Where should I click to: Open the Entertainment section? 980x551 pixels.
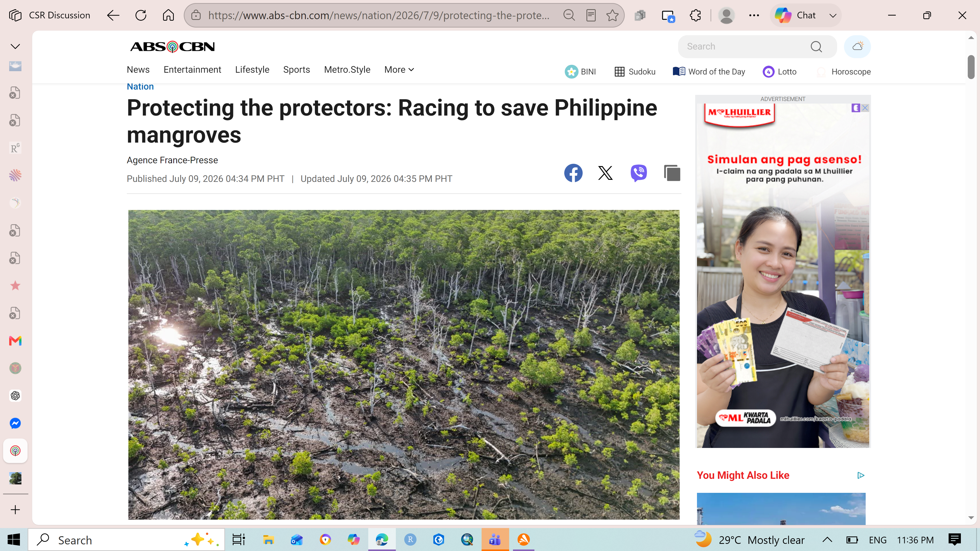coord(192,70)
